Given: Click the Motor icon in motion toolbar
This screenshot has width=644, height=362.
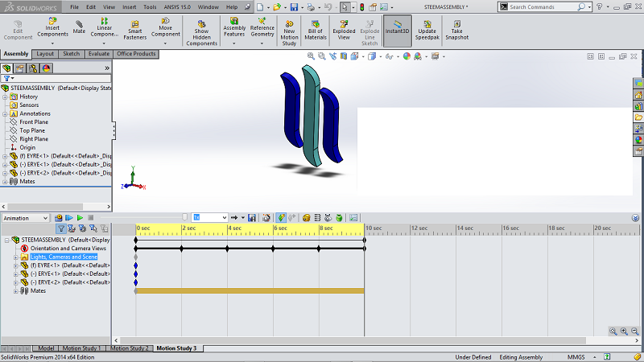Looking at the screenshot, I should click(306, 218).
